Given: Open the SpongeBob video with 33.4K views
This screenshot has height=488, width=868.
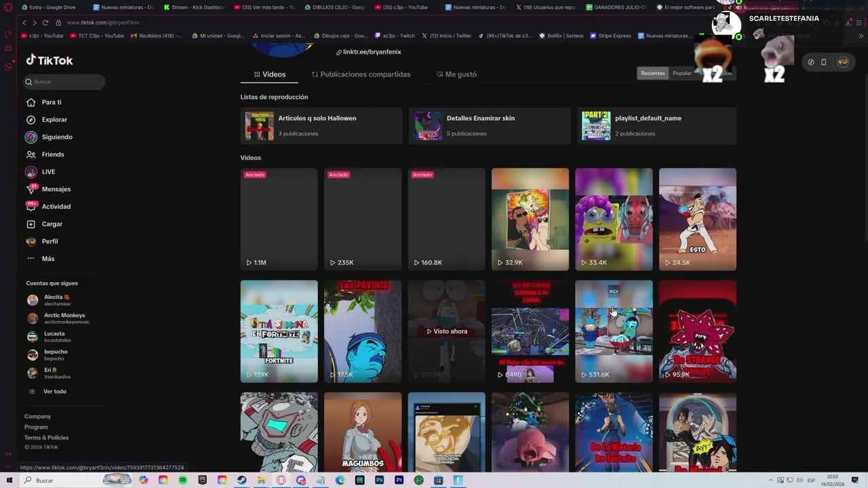Looking at the screenshot, I should point(614,220).
